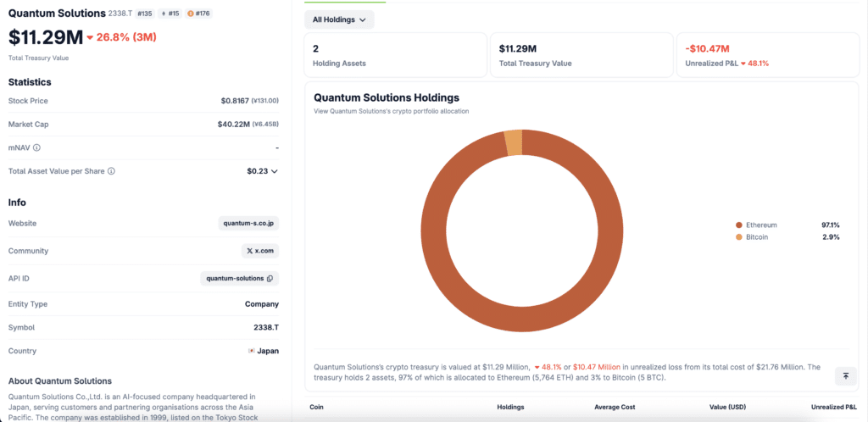
Task: Select the Bitcoin legend color dot
Action: (x=738, y=236)
